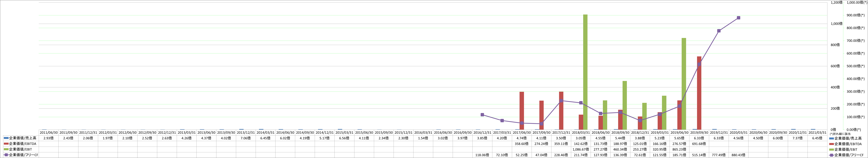Click the tallest green EBIT bar for 2018/03/31
The width and height of the screenshot is (868, 158).
pyautogui.click(x=585, y=72)
